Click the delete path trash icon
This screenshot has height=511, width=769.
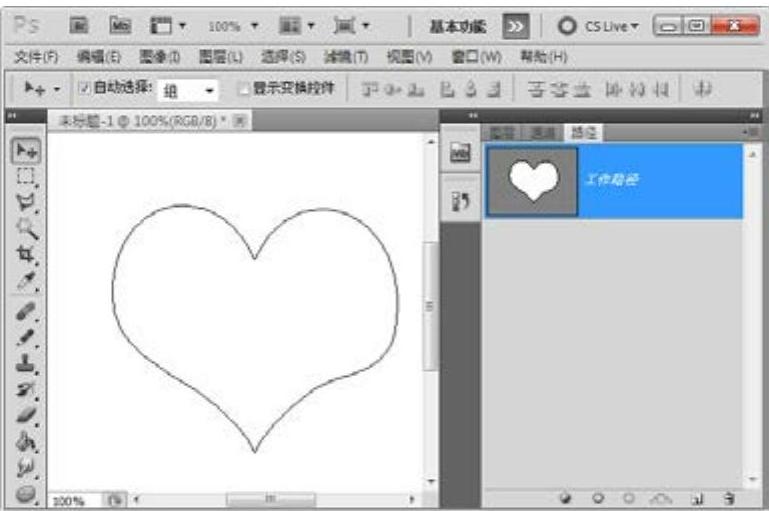point(729,497)
